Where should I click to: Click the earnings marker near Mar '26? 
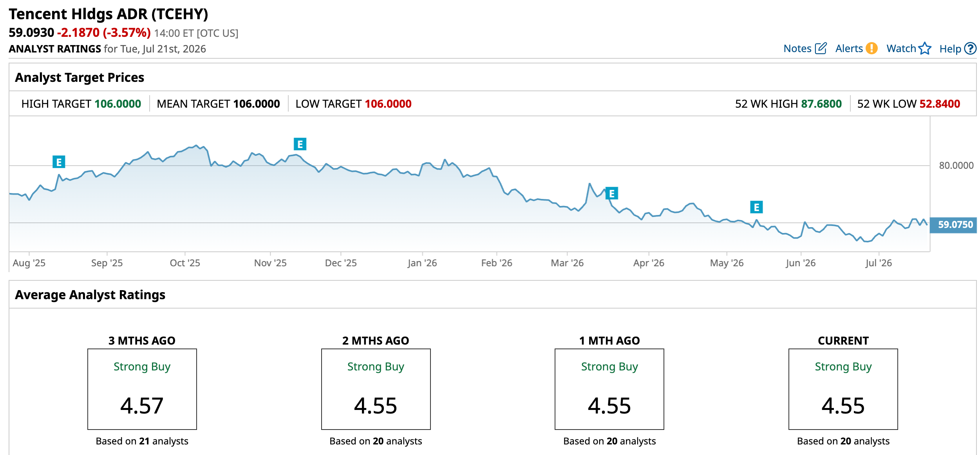pyautogui.click(x=611, y=193)
